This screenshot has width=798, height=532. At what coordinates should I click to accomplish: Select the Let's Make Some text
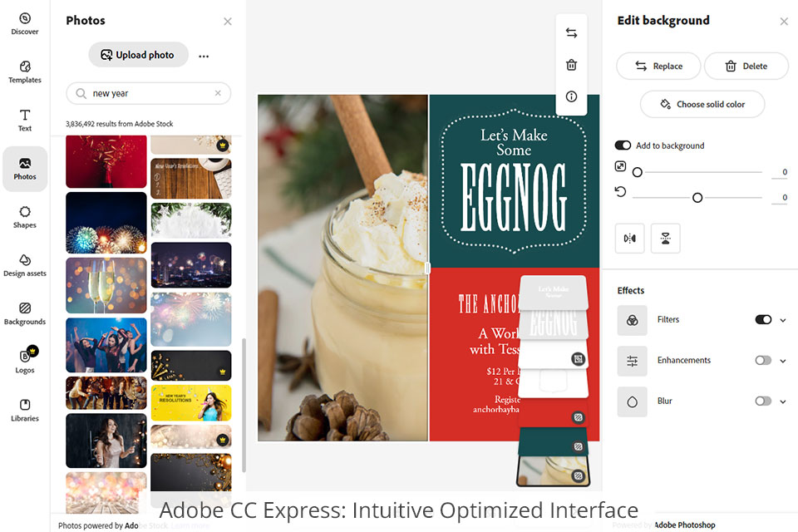click(x=514, y=142)
